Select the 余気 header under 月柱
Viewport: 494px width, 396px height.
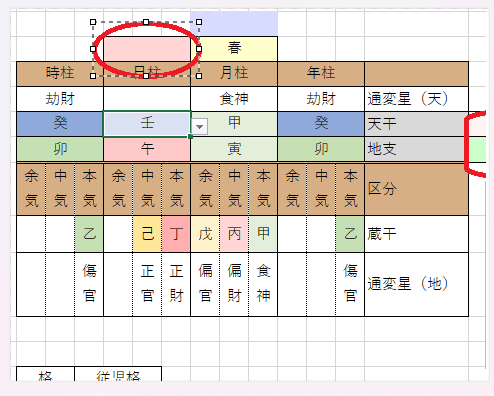(205, 189)
